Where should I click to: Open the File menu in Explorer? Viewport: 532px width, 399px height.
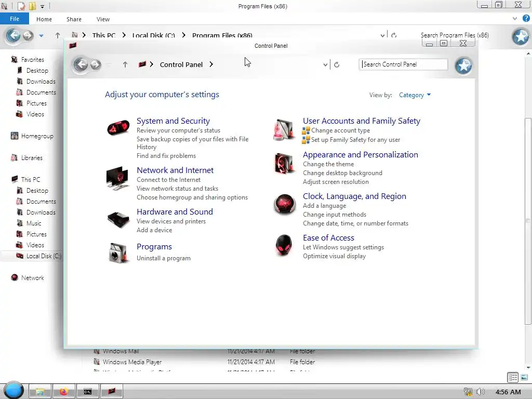point(14,19)
